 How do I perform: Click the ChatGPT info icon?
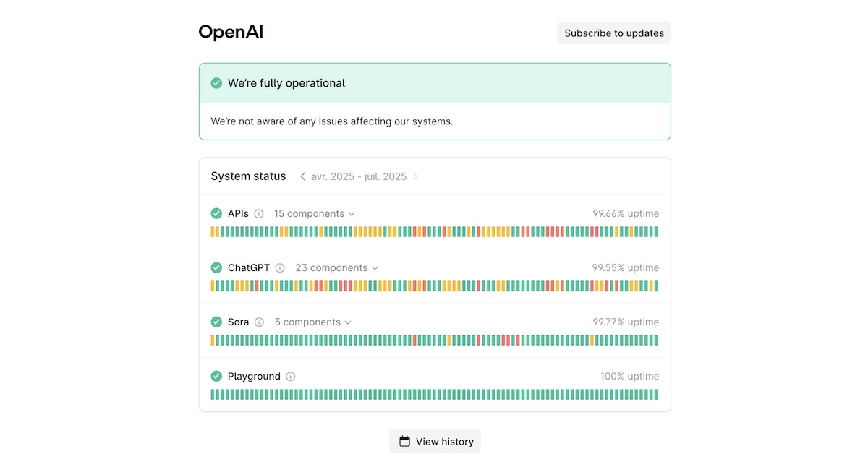coord(280,268)
